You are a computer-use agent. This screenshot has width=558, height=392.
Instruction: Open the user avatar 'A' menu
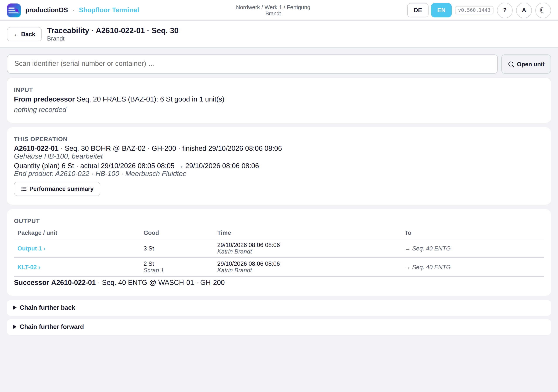pyautogui.click(x=524, y=10)
